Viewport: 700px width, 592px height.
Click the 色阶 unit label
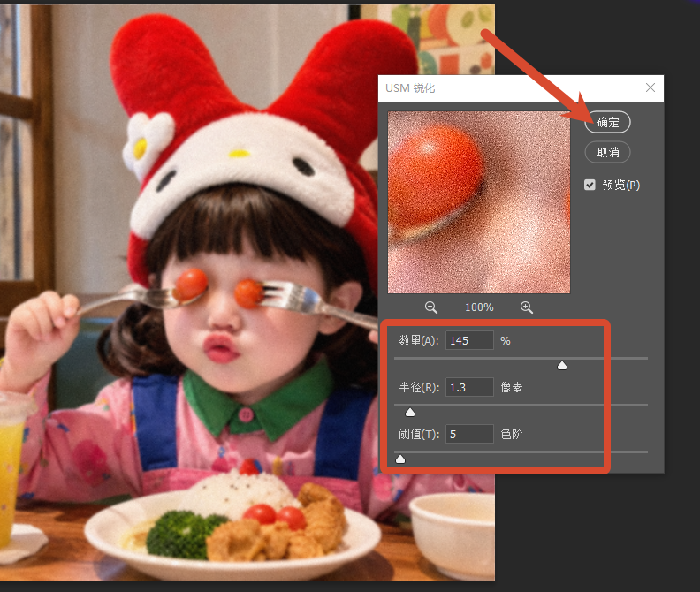[x=512, y=434]
